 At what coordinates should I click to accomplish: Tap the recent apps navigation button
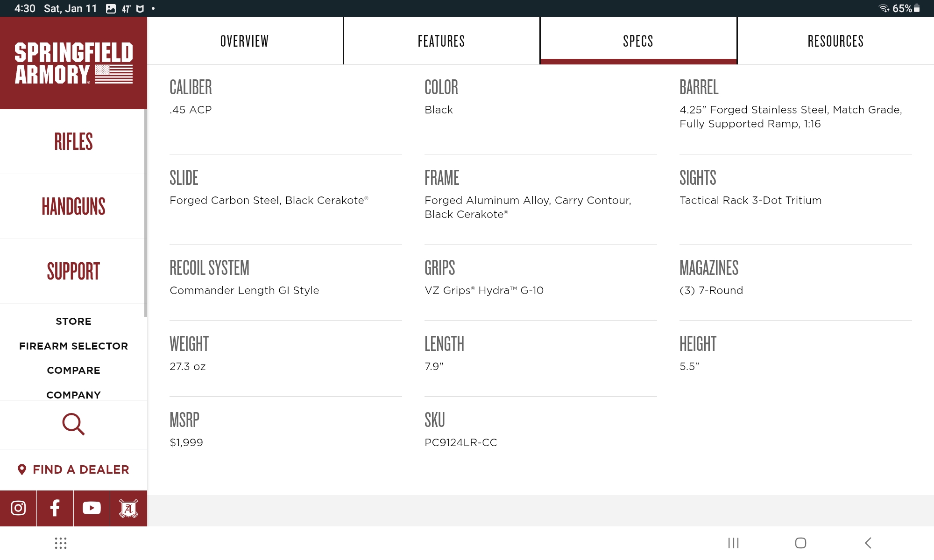[x=733, y=543]
